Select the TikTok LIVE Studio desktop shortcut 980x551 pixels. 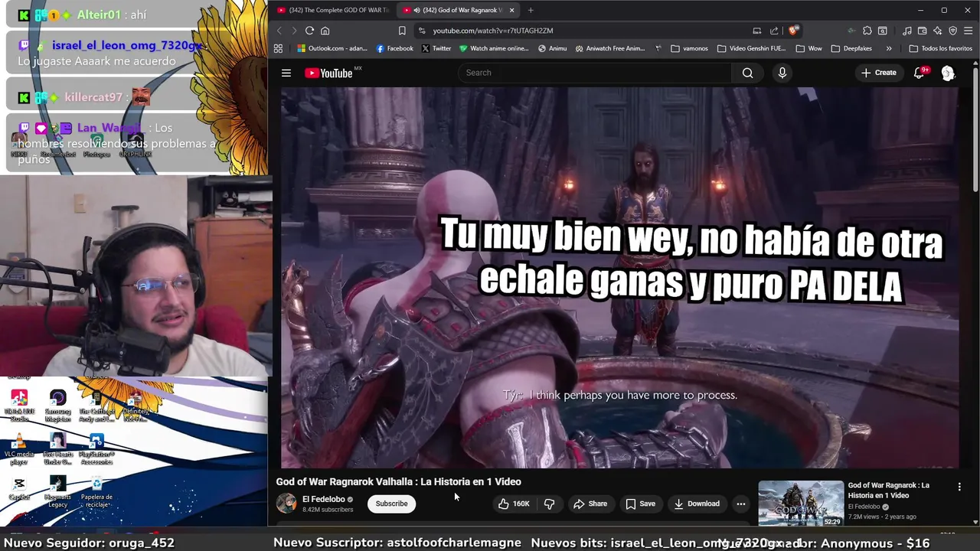[x=19, y=406]
